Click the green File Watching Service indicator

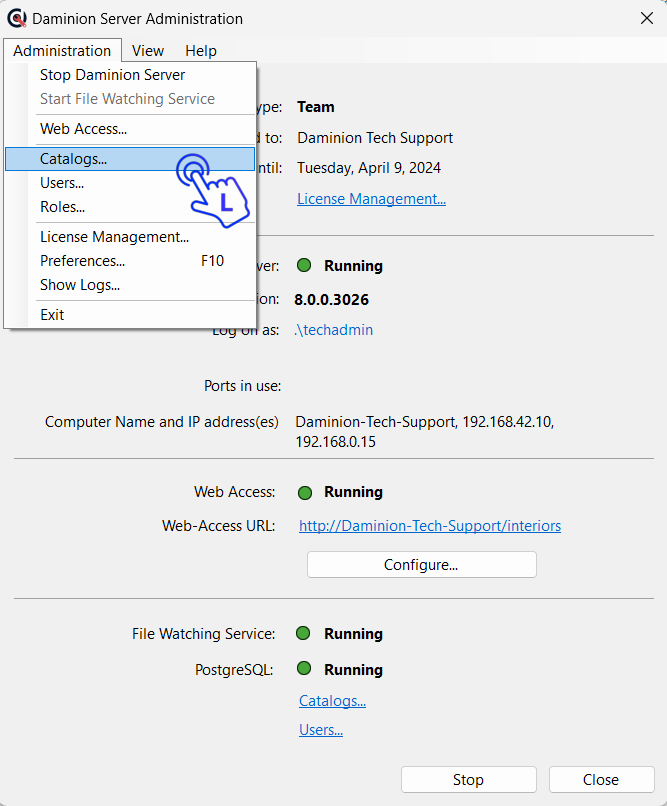click(305, 633)
